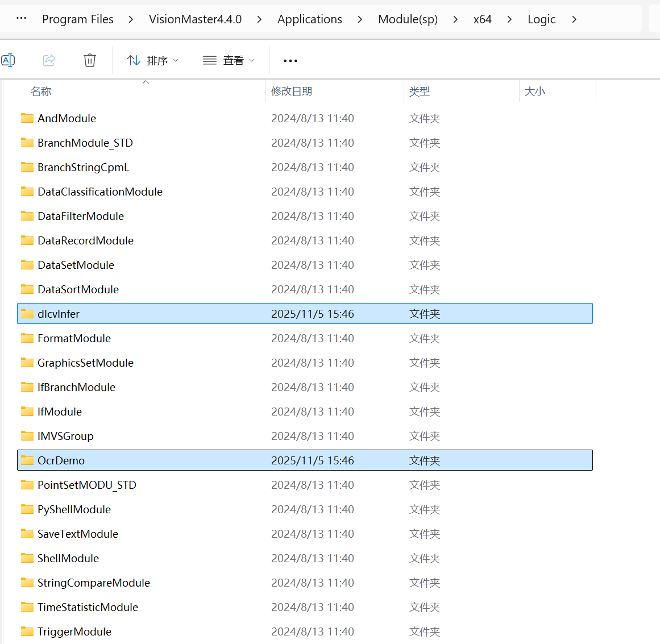Screen dimensions: 660x644
Task: Click the 类型 column header
Action: [x=420, y=92]
